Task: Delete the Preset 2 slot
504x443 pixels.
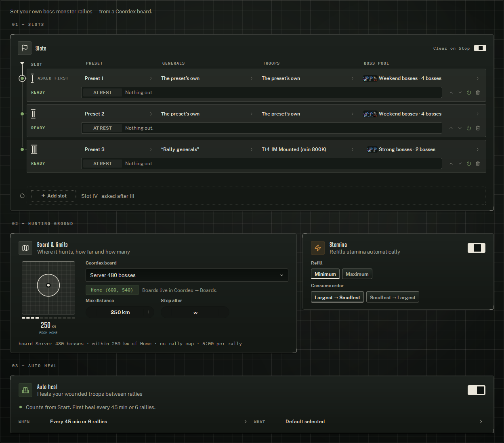Action: coord(478,128)
